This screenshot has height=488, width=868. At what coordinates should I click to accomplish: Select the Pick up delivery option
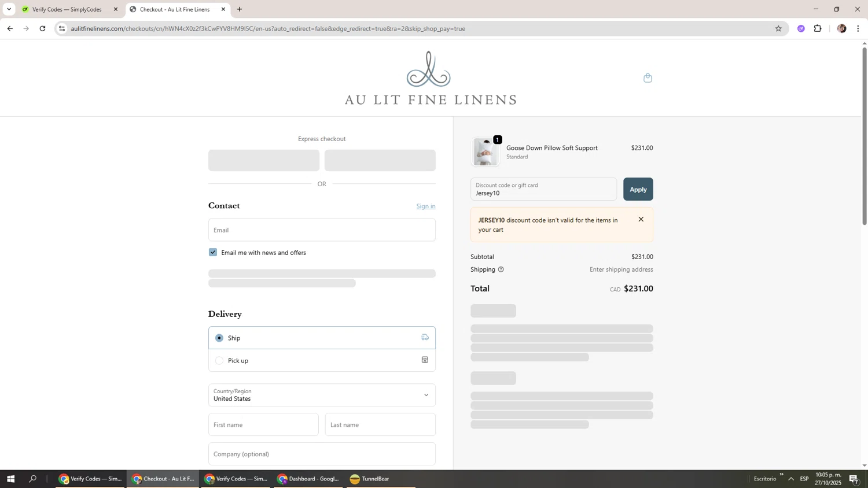click(322, 360)
